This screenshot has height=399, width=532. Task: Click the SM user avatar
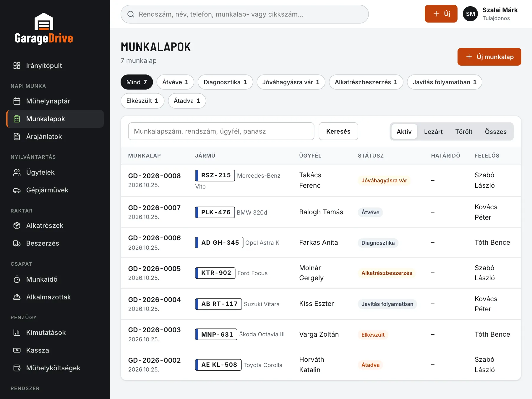pyautogui.click(x=470, y=14)
